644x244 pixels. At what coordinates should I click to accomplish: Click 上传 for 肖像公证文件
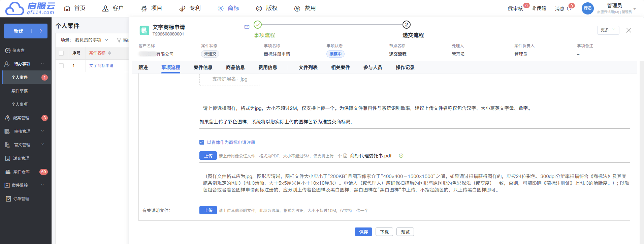[208, 156]
